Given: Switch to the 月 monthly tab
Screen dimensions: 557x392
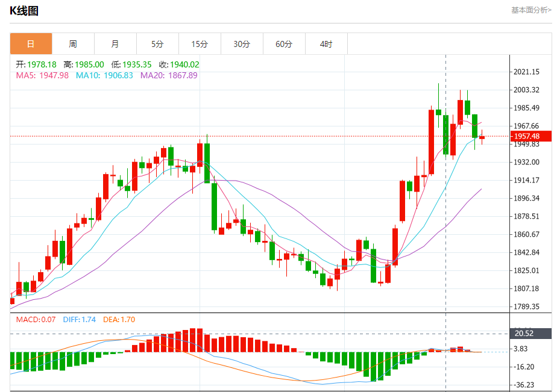Looking at the screenshot, I should tap(115, 44).
